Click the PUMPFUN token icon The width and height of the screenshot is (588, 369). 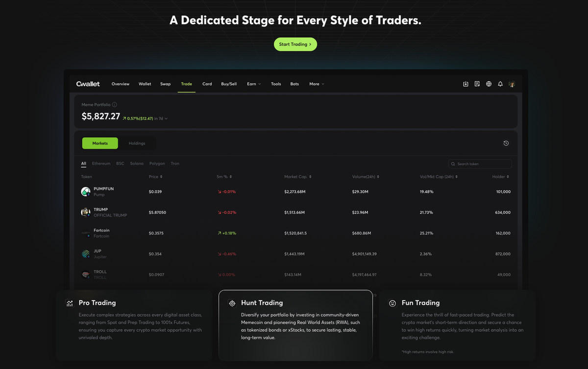pos(86,192)
